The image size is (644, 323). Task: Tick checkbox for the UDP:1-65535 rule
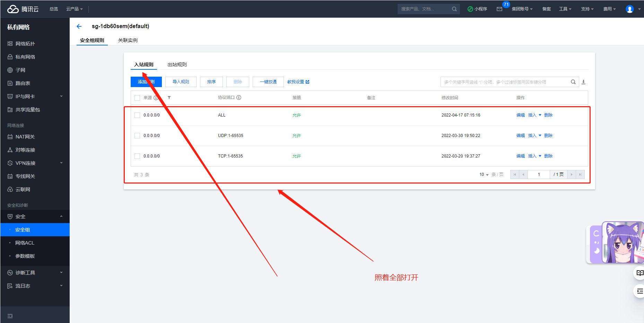tap(137, 136)
